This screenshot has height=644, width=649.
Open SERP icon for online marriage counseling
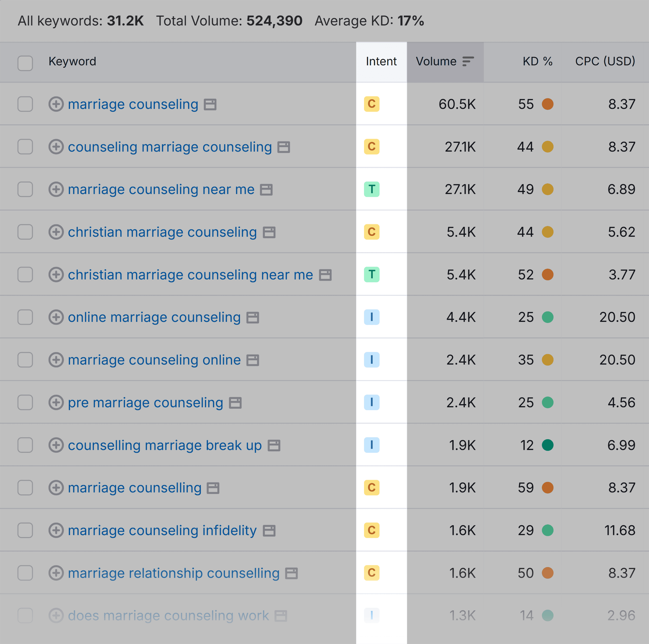click(253, 318)
